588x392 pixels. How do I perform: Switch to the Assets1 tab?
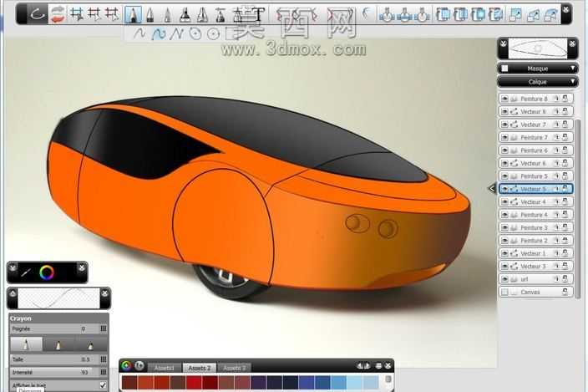pyautogui.click(x=164, y=368)
